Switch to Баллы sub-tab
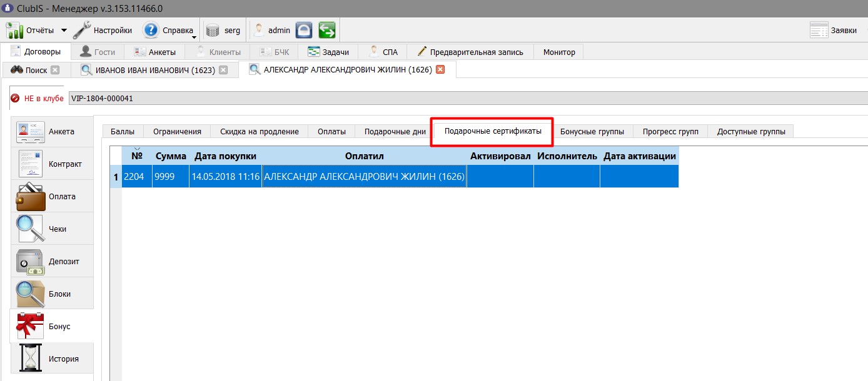868x381 pixels. pyautogui.click(x=123, y=131)
